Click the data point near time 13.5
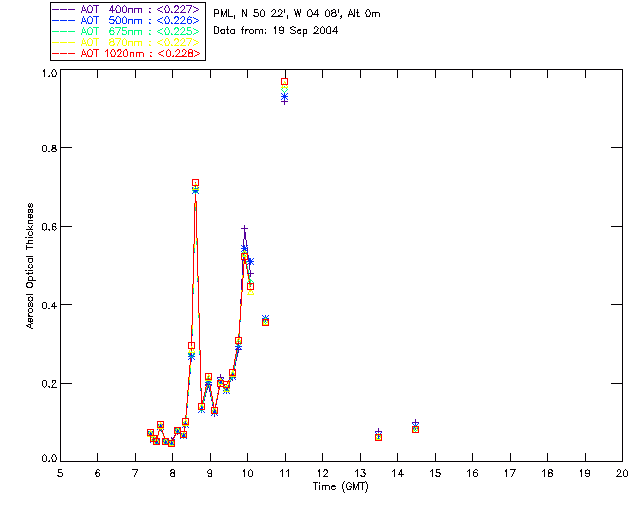Viewport: 640px width, 512px height. pyautogui.click(x=378, y=436)
